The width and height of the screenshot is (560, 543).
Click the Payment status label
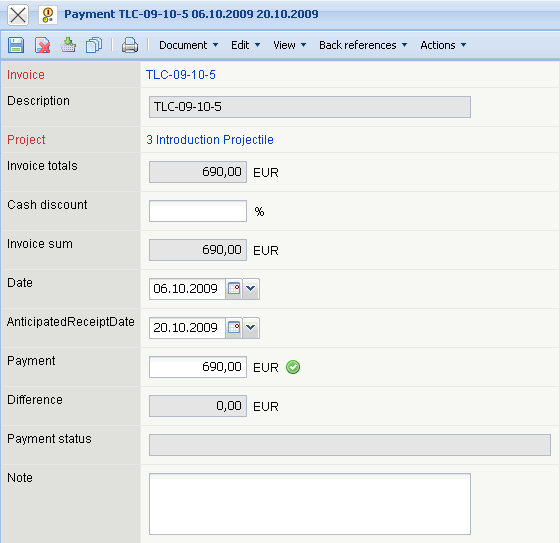coord(49,439)
